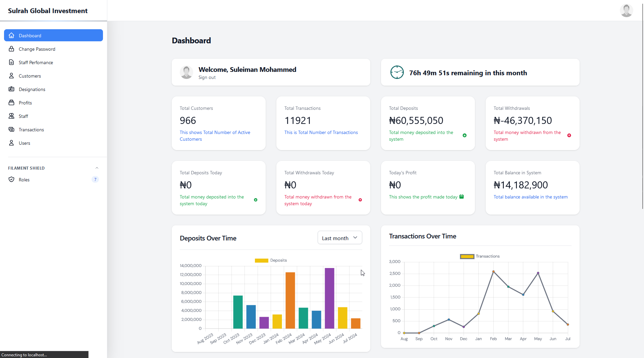Click the Change Password lock icon
This screenshot has height=358, width=644.
coord(11,49)
